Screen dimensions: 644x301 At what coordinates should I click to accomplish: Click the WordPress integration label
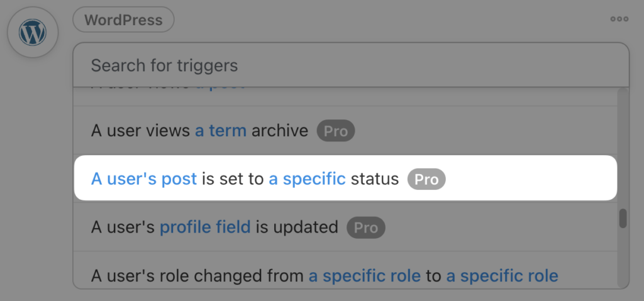(x=124, y=19)
